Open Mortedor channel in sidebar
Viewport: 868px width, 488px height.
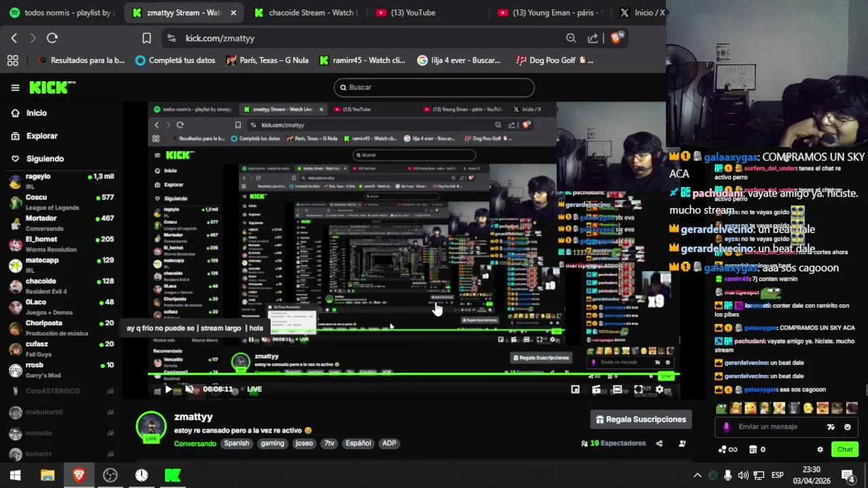[x=61, y=223]
